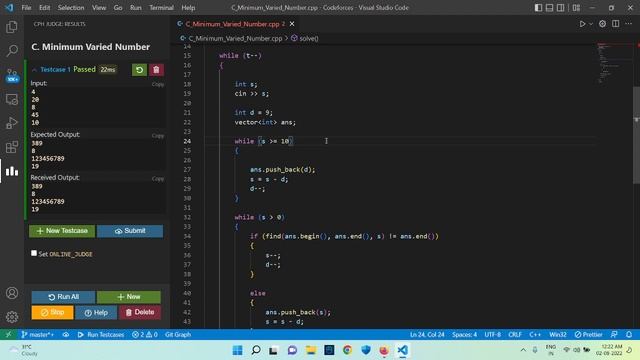Change indentation via Spaces: 4
This screenshot has height=360, width=640.
click(x=464, y=335)
